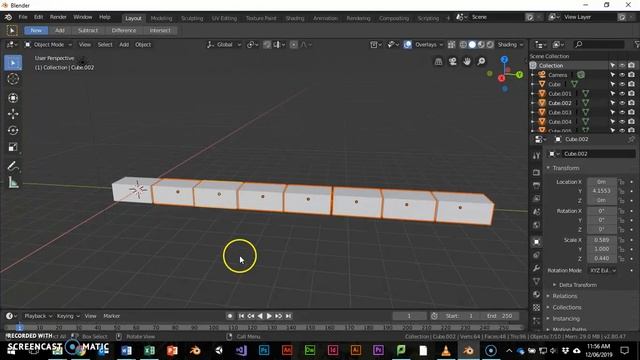This screenshot has height=360, width=640.
Task: Select the Select Box tool
Action: [x=13, y=63]
